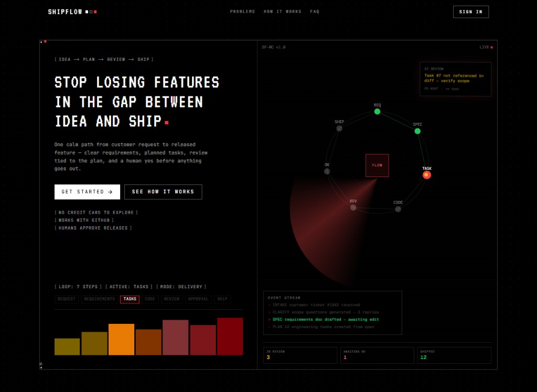Viewport: 537px width, 392px height.
Task: Click 'INTAKE customer ticket #1842 received' line
Action: pyautogui.click(x=314, y=304)
